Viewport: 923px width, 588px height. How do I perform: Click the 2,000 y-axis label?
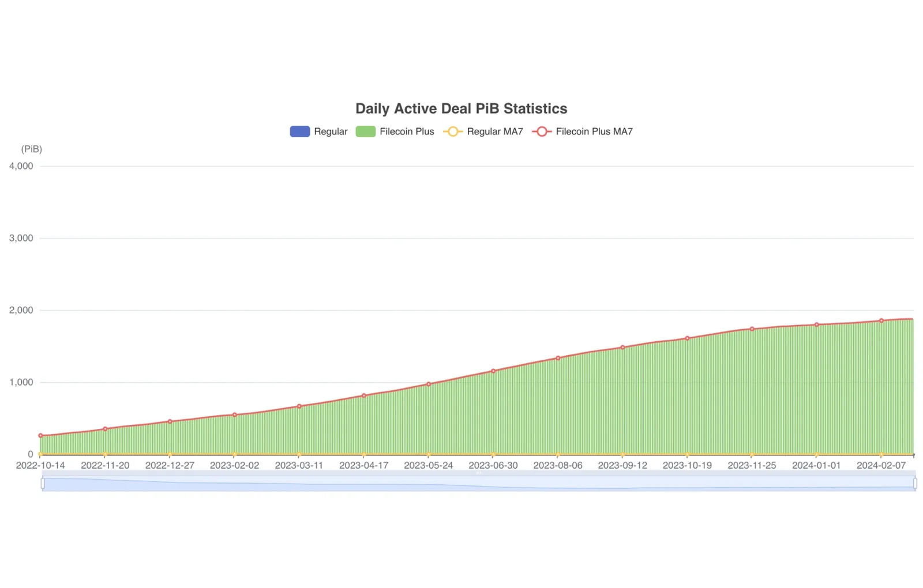pos(21,310)
